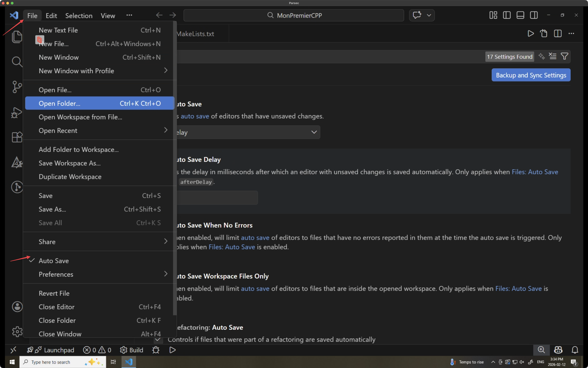Click the Clear Settings Search Input icon
Viewport: 588px width, 368px height.
coord(553,56)
